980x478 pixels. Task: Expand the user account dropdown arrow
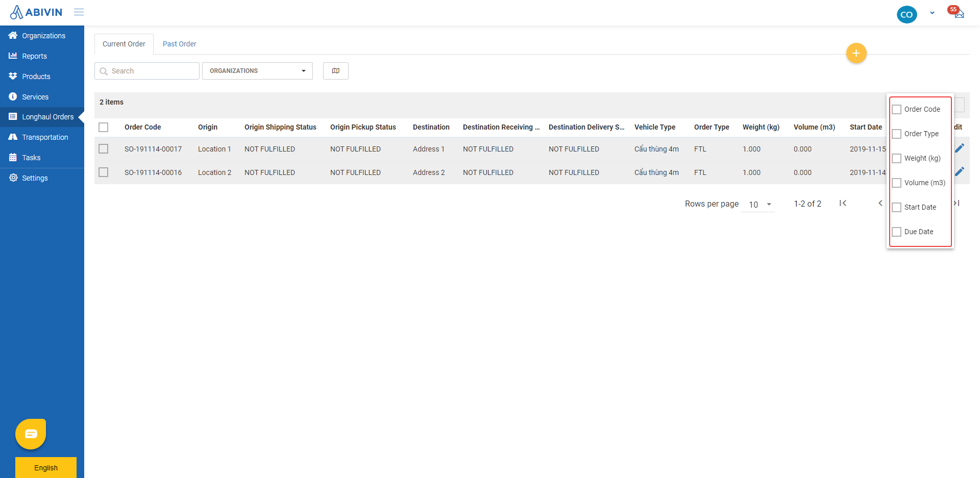click(x=932, y=13)
